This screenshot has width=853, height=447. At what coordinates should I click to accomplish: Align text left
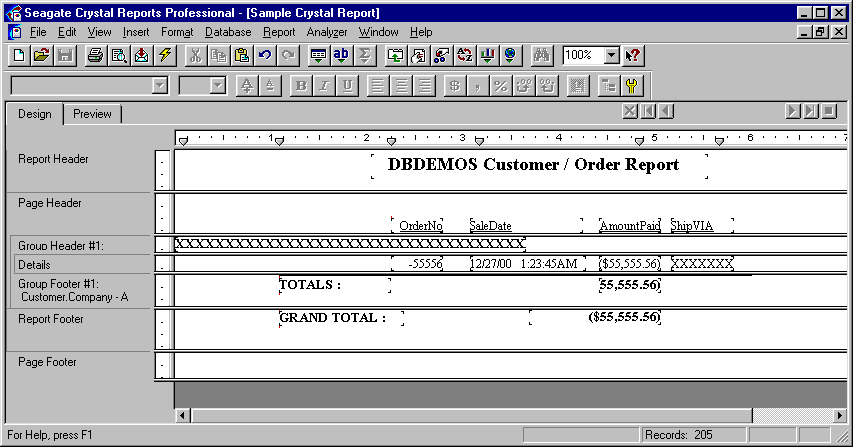pyautogui.click(x=378, y=86)
